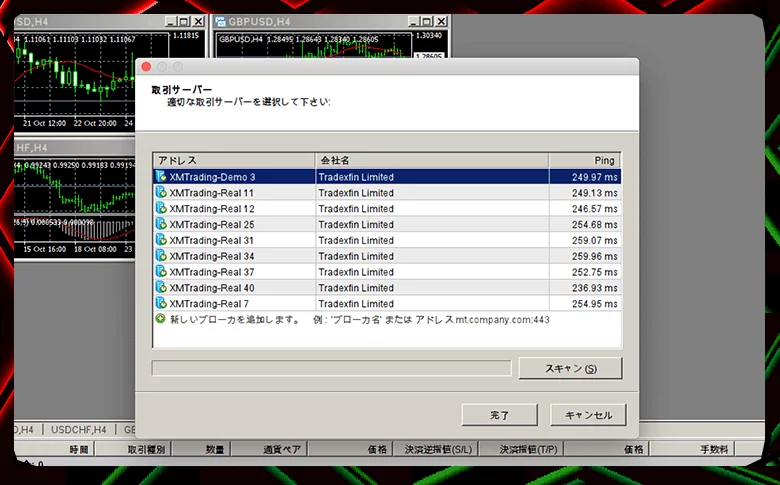Click the XMTrading-Real 11 server icon
Viewport: 780px width, 485px height.
(x=161, y=193)
